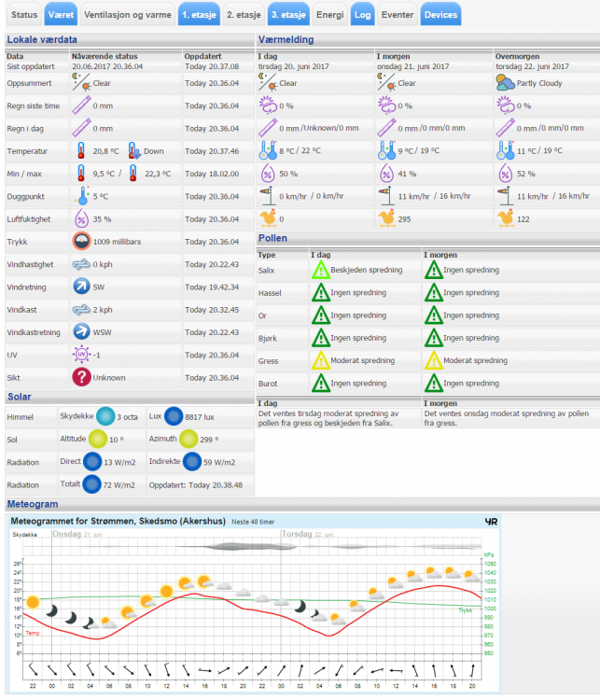Screen dimensions: 600x700
Task: Click the Vindretning SW arrow icon
Action: tap(82, 287)
